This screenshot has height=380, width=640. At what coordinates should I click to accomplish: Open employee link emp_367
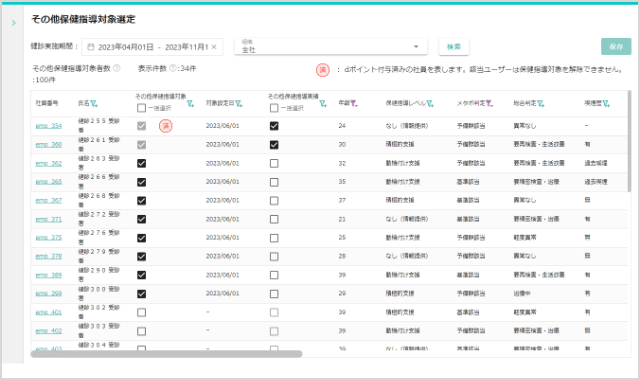click(49, 200)
